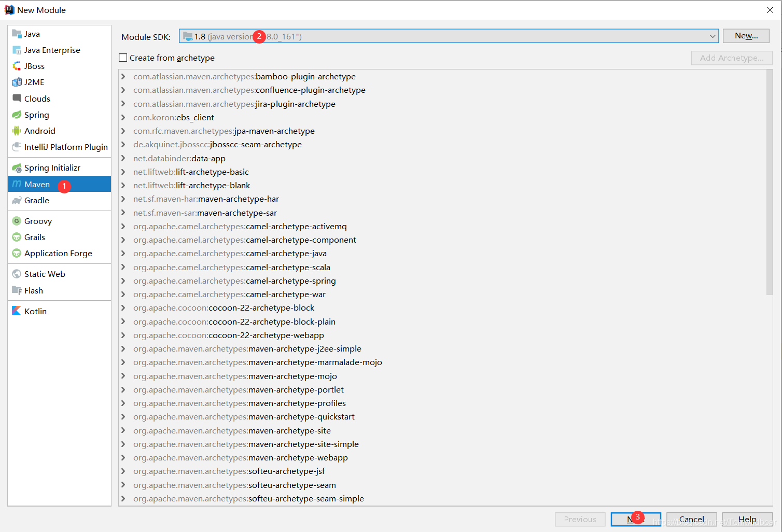Screen dimensions: 782x532
Task: Select camel-archetype-war row
Action: 442,294
